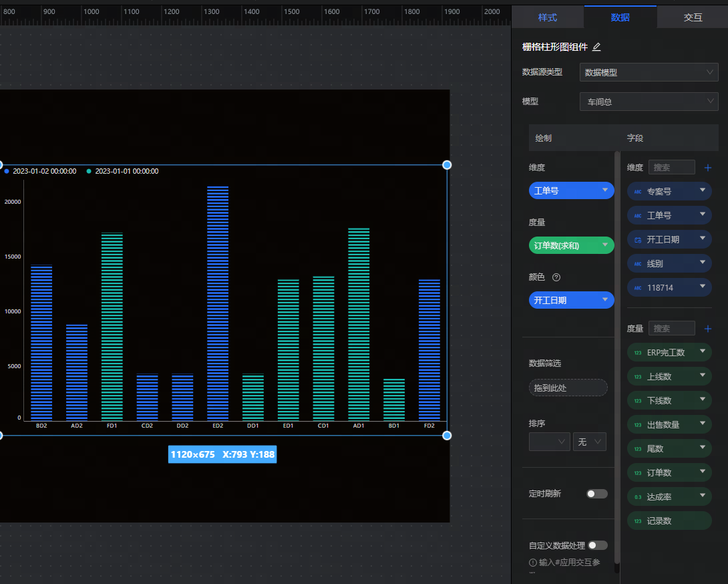Enable the 定时刷新 switch
The height and width of the screenshot is (584, 728).
597,494
